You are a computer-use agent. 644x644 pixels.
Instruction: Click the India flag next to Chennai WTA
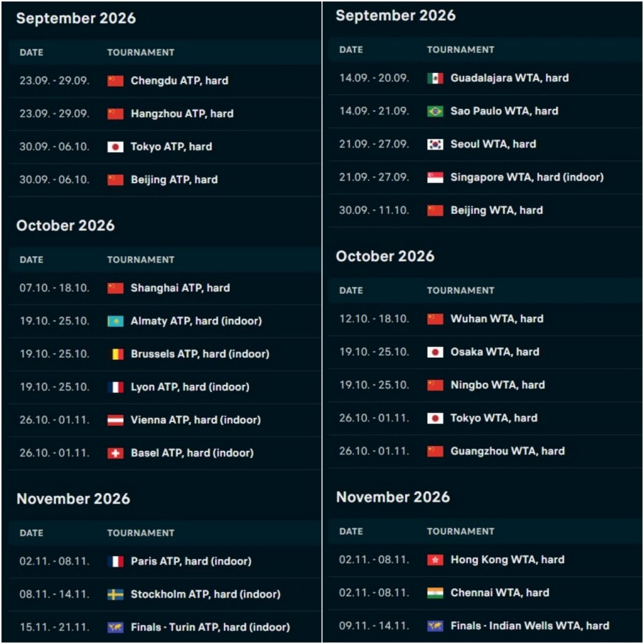(435, 592)
